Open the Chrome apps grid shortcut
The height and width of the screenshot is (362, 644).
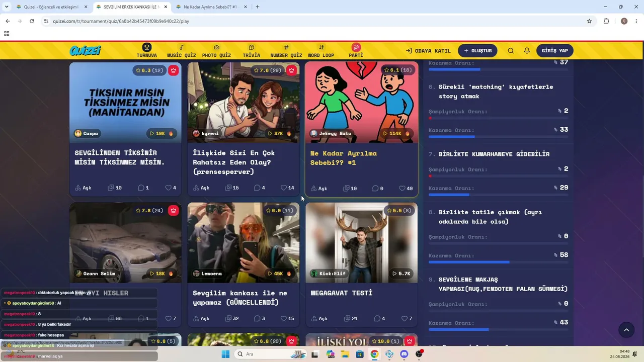click(x=7, y=34)
